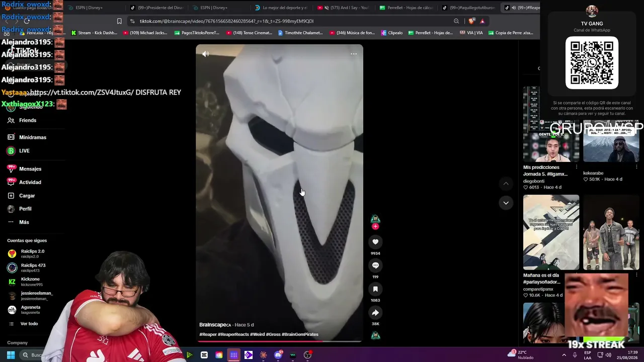Viewport: 644px width, 362px height.
Task: Open the Brave Rewards triangle icon
Action: [x=482, y=21]
